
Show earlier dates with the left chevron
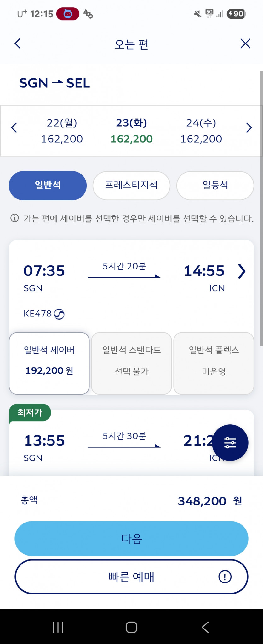click(x=14, y=128)
